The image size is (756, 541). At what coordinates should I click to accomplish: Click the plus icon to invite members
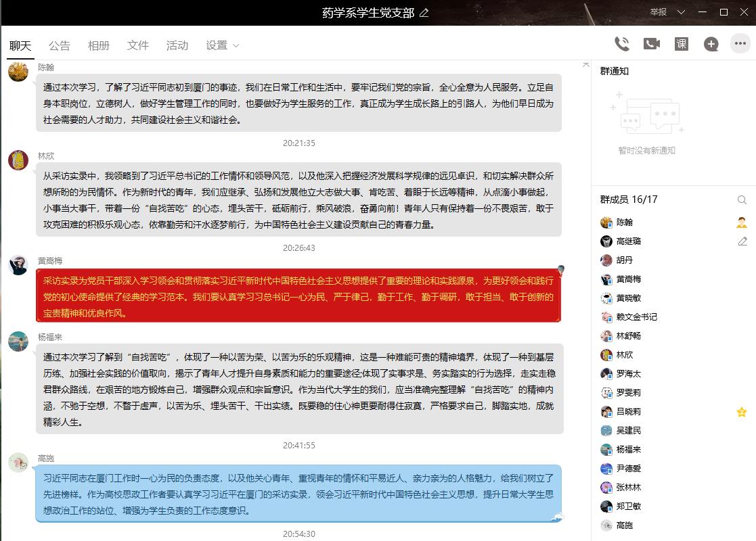point(711,45)
